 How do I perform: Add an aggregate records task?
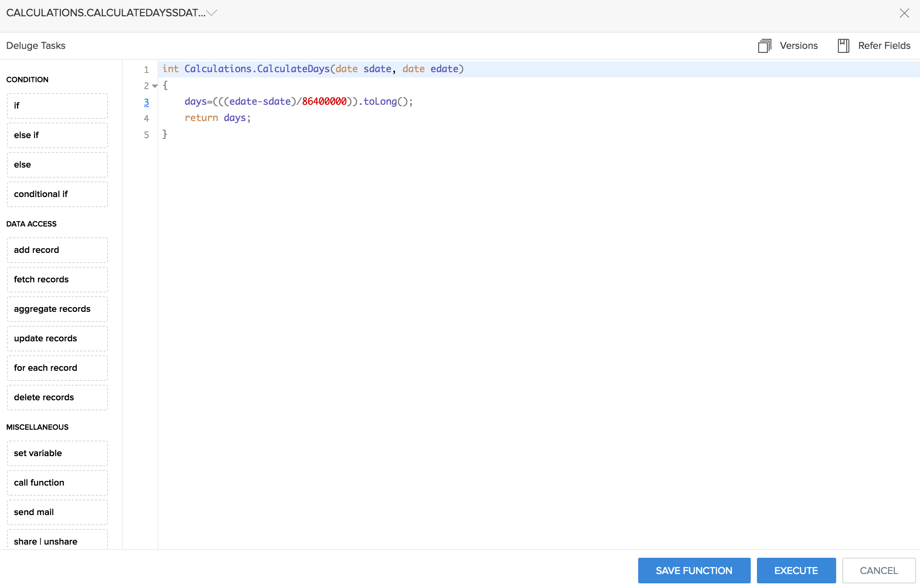coord(57,309)
